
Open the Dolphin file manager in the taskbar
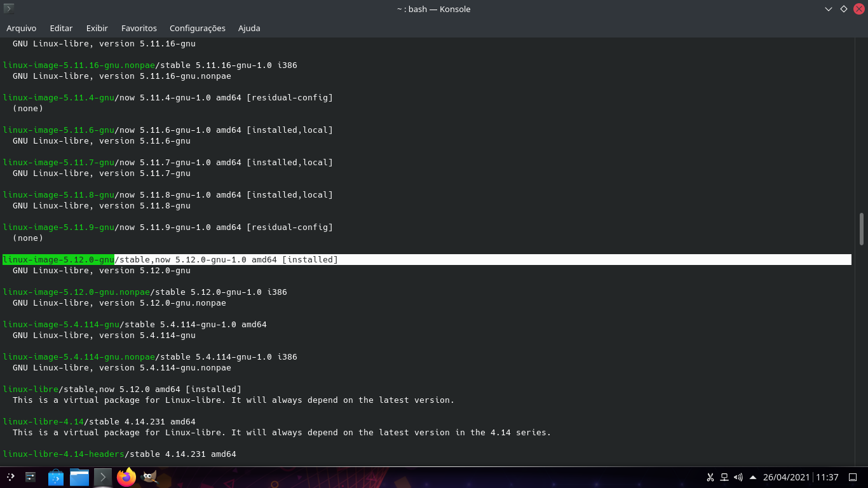pos(79,477)
